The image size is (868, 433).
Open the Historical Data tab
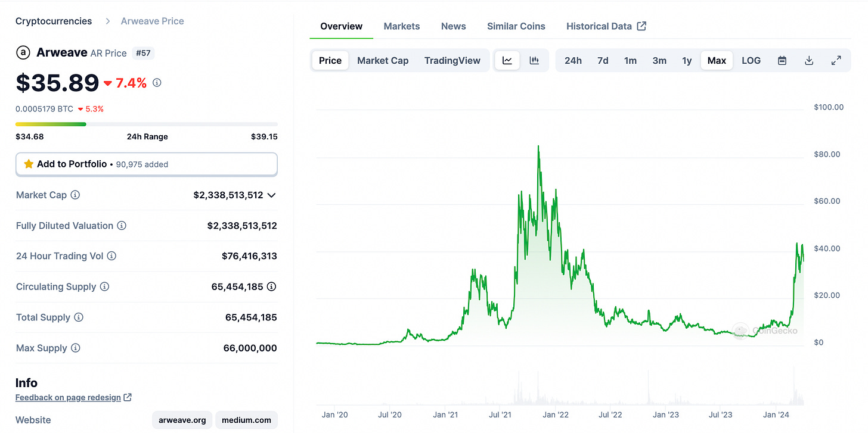[606, 26]
